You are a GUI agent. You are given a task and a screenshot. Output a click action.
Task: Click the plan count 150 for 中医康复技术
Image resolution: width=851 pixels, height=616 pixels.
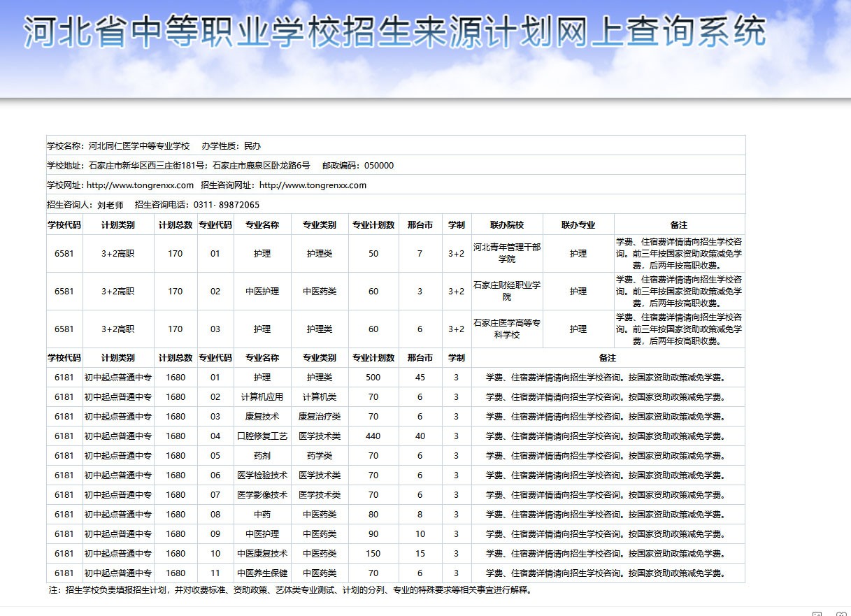point(373,554)
